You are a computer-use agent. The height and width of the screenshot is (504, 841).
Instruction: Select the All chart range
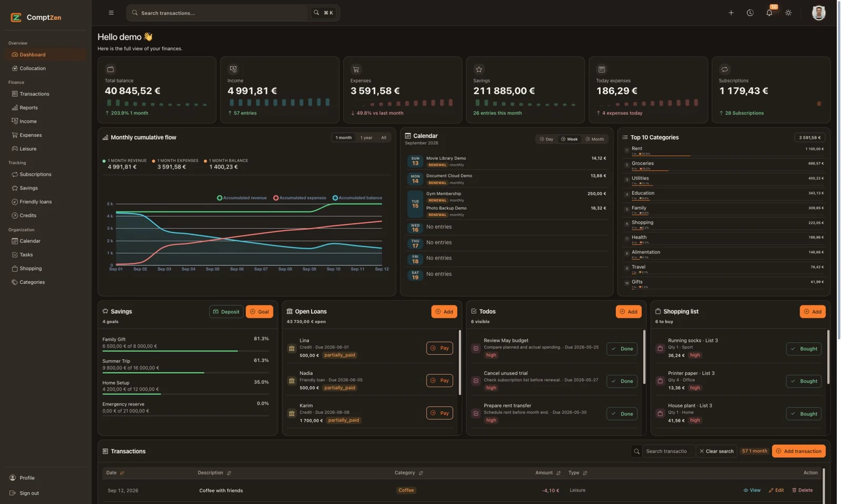(384, 138)
